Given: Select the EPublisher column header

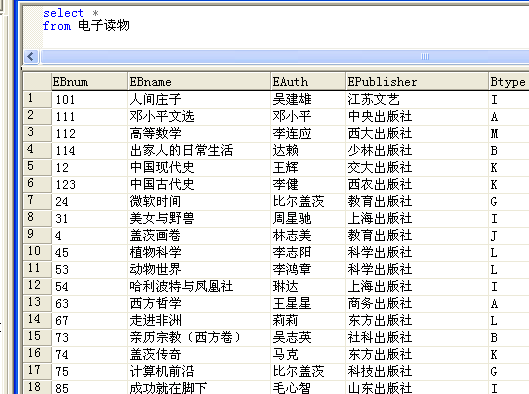Looking at the screenshot, I should (417, 82).
